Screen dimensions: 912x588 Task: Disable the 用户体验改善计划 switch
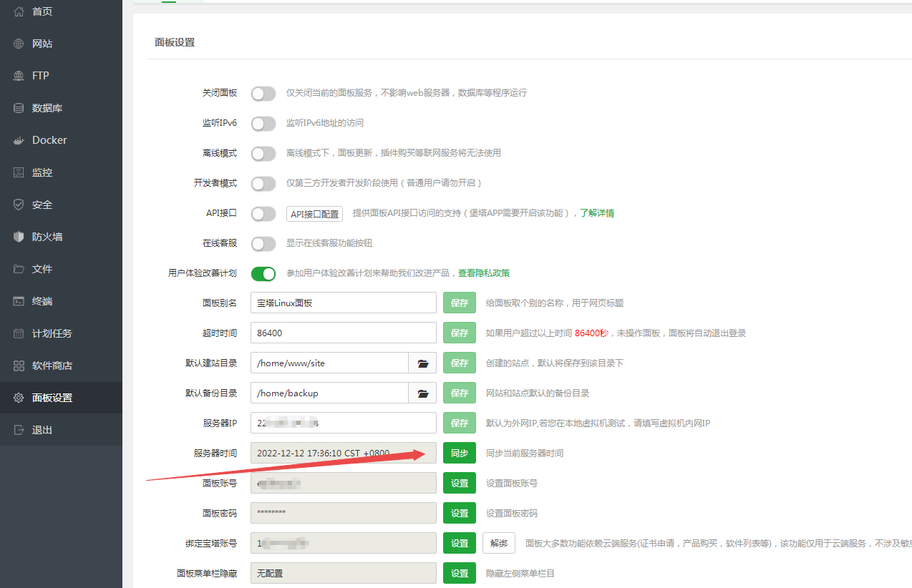click(x=263, y=273)
